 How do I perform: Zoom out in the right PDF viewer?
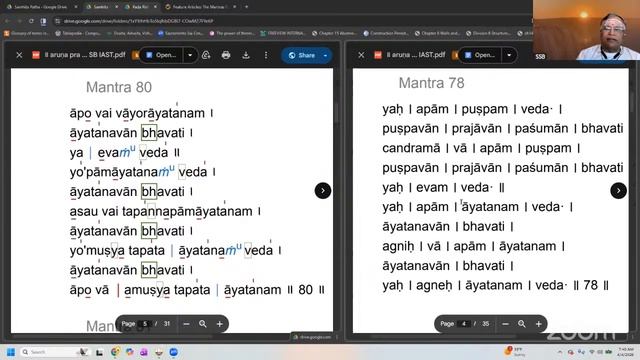(505, 324)
